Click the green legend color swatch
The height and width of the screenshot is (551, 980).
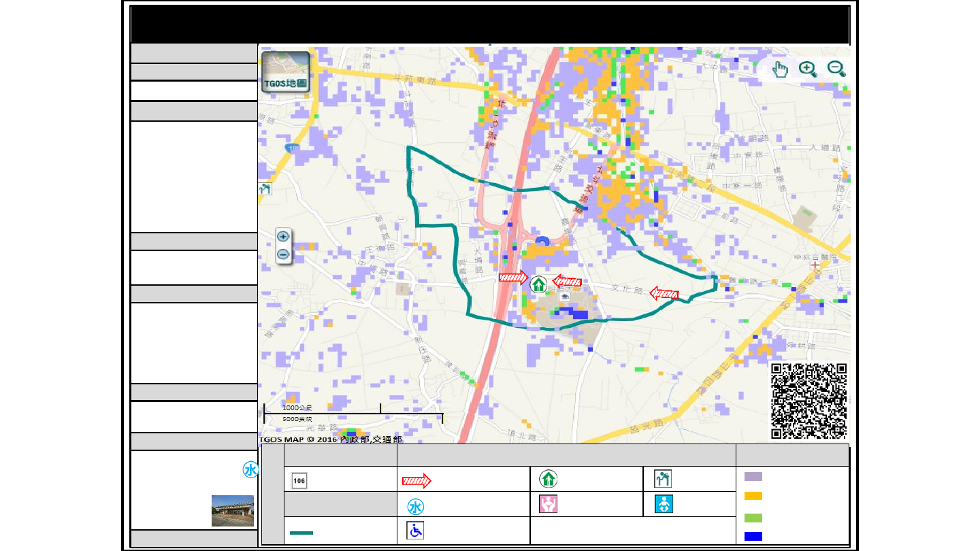pyautogui.click(x=753, y=518)
